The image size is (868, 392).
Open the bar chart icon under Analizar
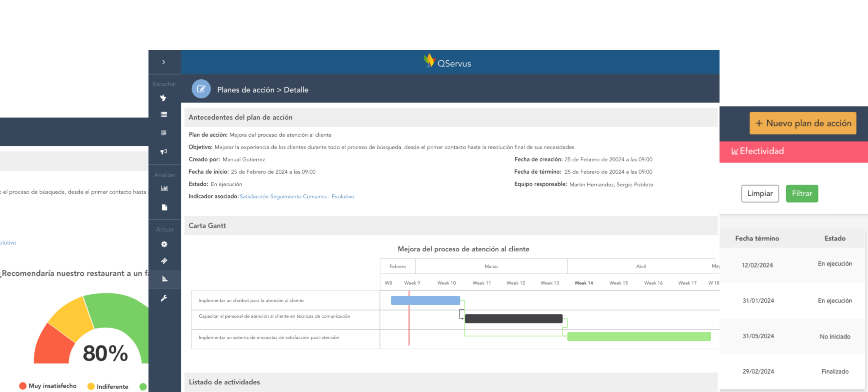tap(164, 188)
